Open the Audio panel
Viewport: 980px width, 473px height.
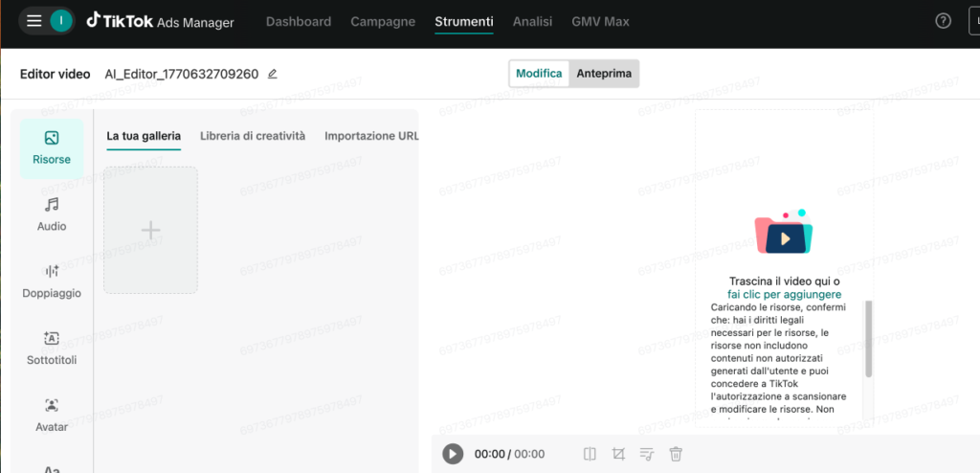click(52, 214)
